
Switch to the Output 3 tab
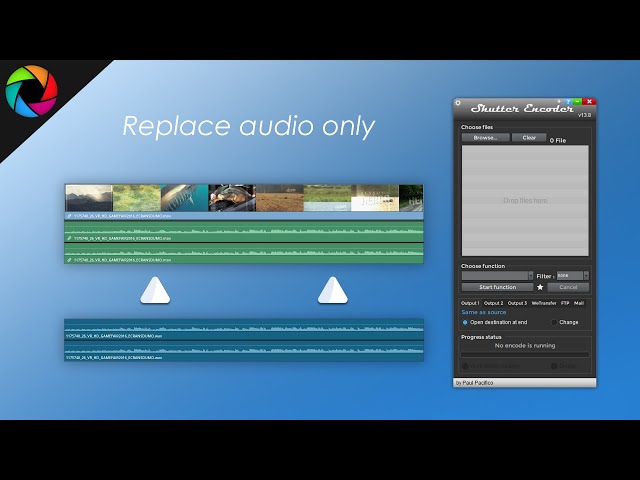[x=517, y=303]
